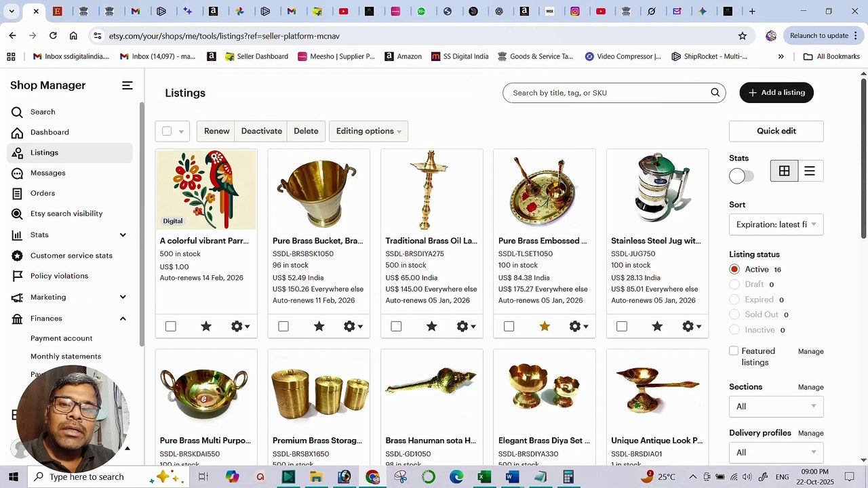Open the Delivery profiles All dropdown
This screenshot has height=488, width=868.
776,453
